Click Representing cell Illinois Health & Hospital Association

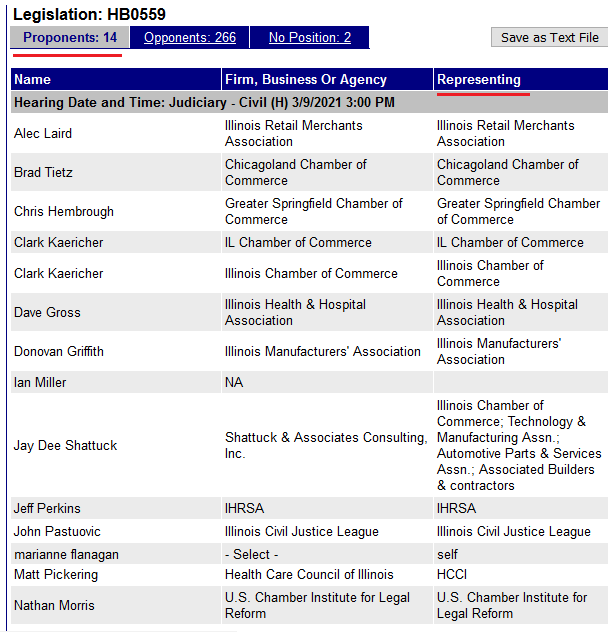[x=507, y=312]
